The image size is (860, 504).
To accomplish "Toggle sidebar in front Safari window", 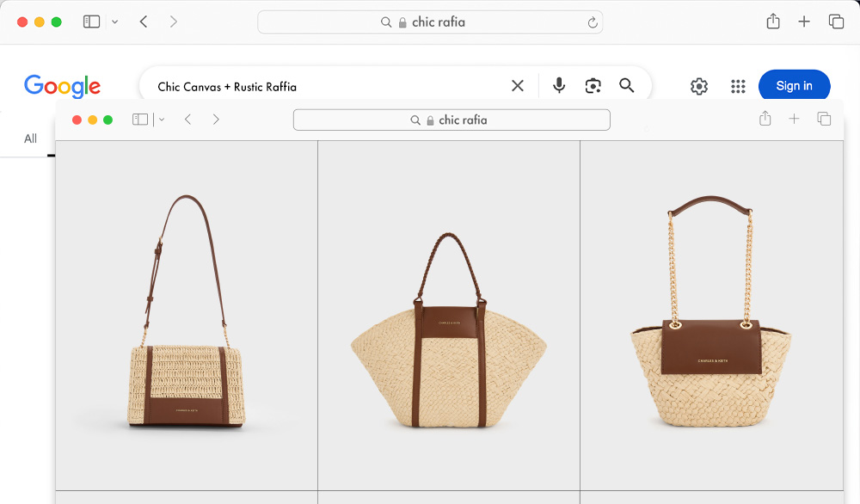I will tap(140, 120).
